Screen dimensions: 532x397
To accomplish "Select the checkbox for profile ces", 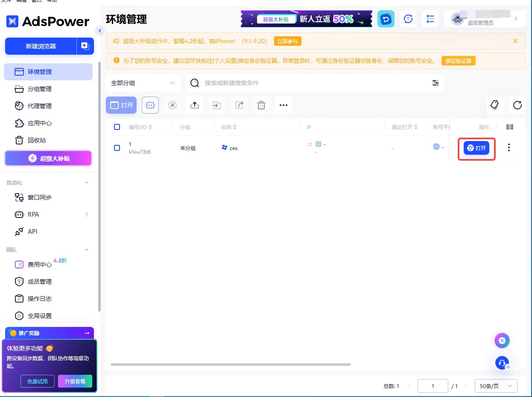I will (117, 148).
